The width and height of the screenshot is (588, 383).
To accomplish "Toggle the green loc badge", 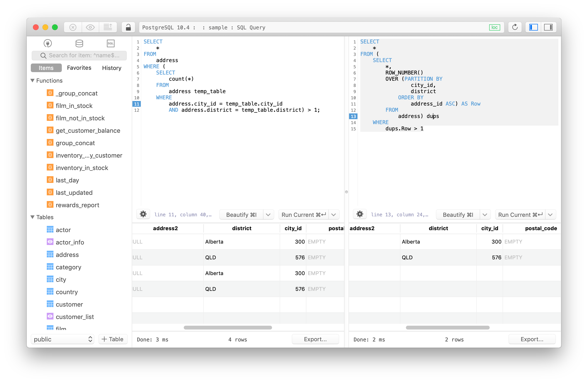I will tap(494, 27).
